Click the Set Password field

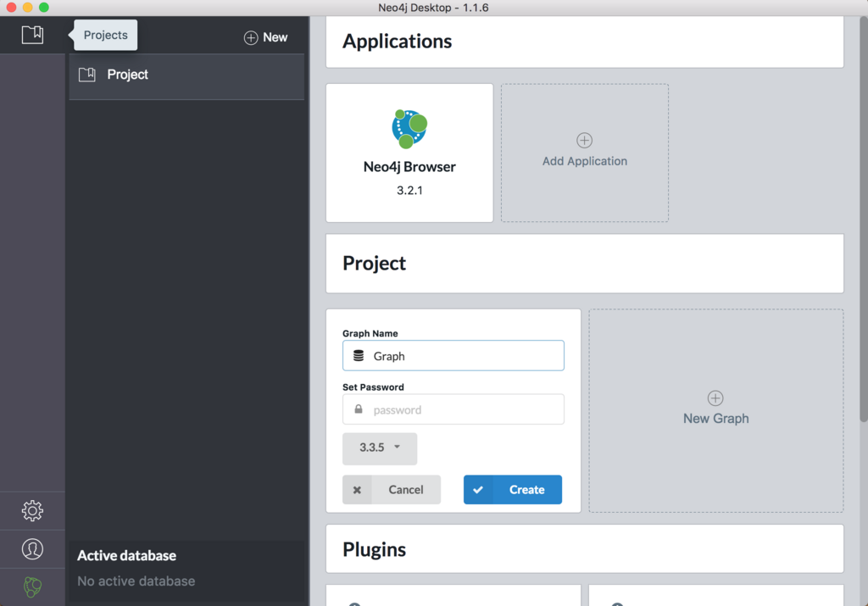(x=453, y=409)
